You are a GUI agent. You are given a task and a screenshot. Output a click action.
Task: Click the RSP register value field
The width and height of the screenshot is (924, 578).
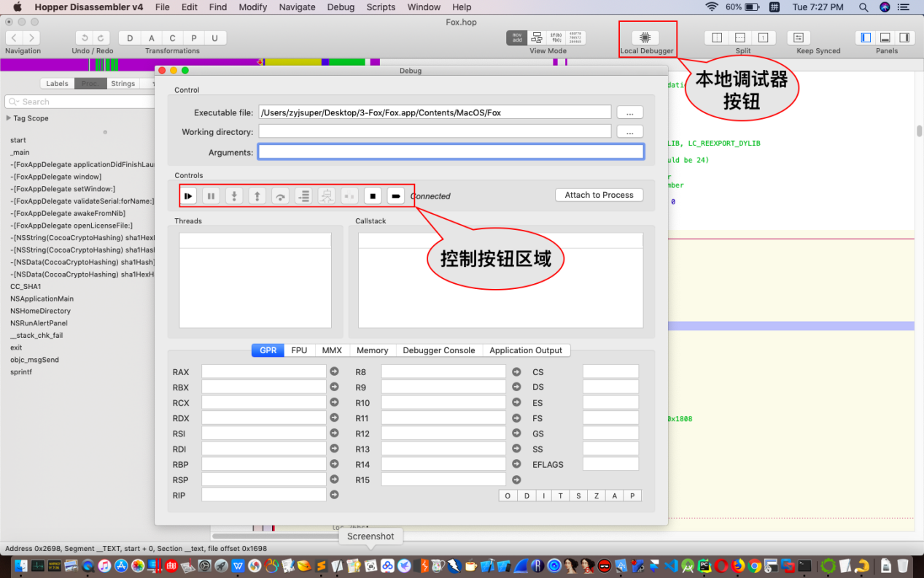264,479
